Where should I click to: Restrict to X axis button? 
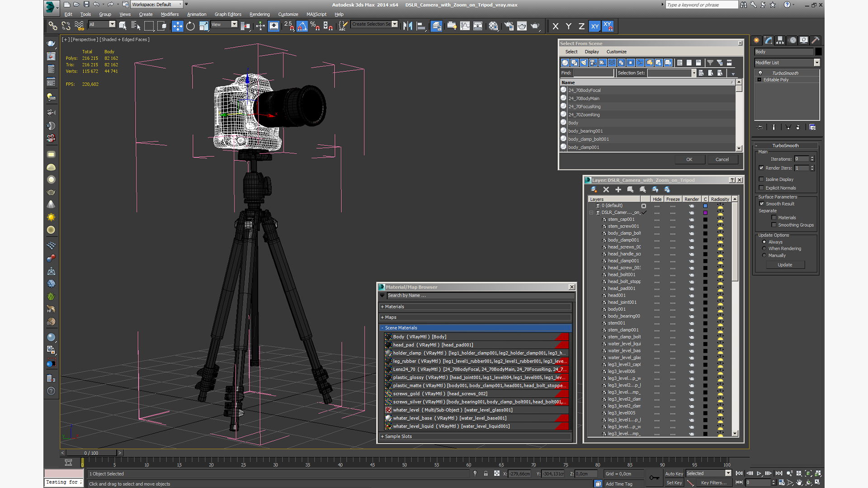556,26
